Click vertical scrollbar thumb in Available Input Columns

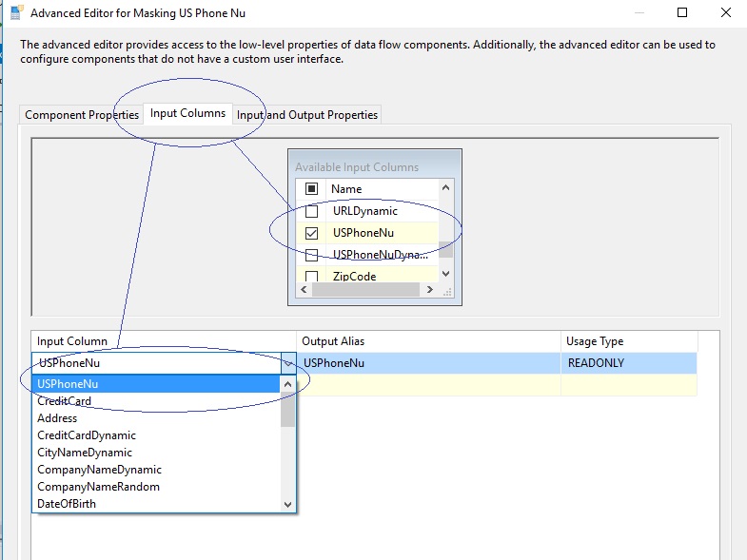coord(445,249)
